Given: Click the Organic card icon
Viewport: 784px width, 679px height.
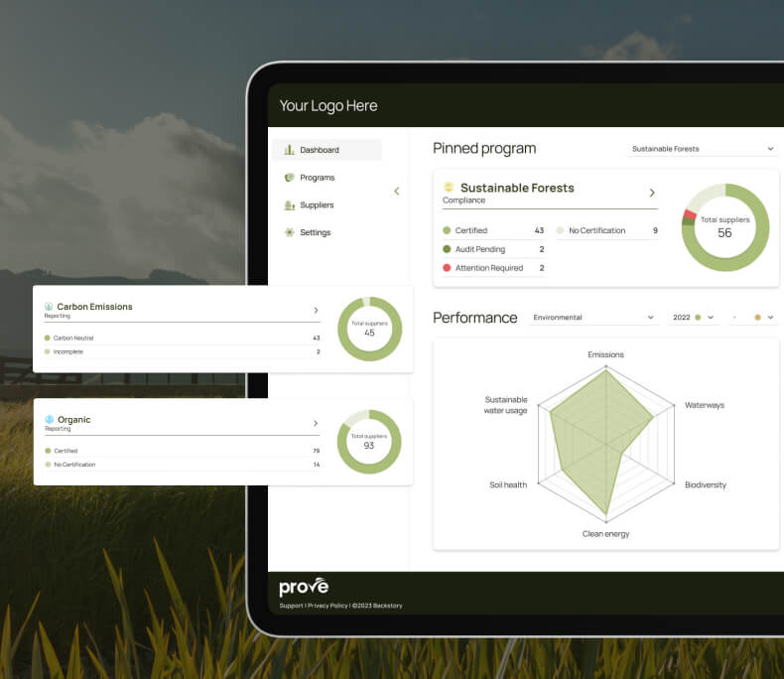Looking at the screenshot, I should point(49,420).
